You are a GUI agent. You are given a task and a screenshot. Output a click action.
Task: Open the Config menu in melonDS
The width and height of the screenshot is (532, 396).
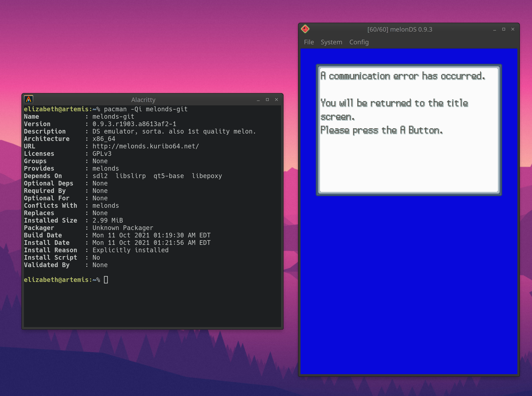359,42
